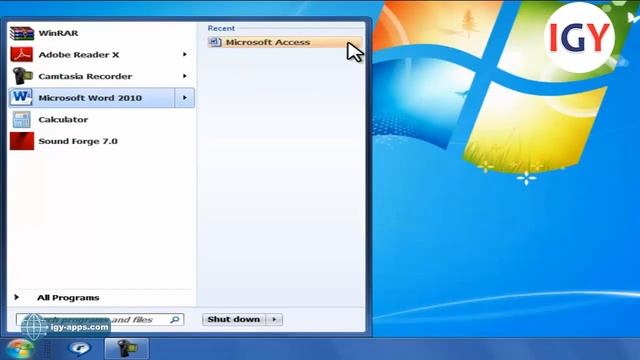Image resolution: width=640 pixels, height=360 pixels.
Task: Click the Calculator icon
Action: tap(21, 120)
